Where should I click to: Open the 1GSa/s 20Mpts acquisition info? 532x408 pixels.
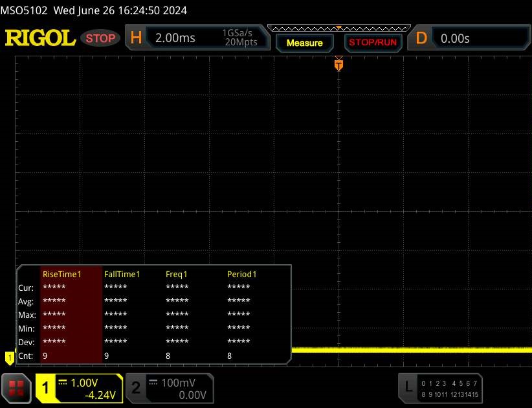click(239, 38)
